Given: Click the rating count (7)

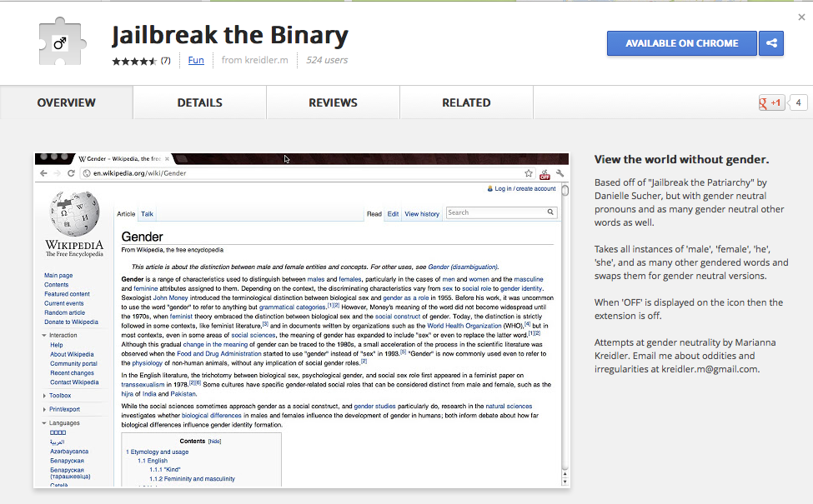Looking at the screenshot, I should pos(165,61).
